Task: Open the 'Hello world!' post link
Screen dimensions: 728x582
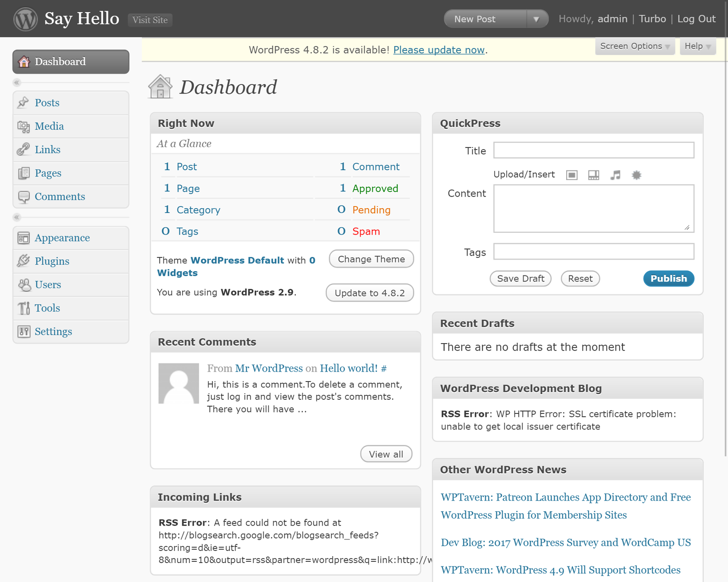Action: pyautogui.click(x=348, y=368)
